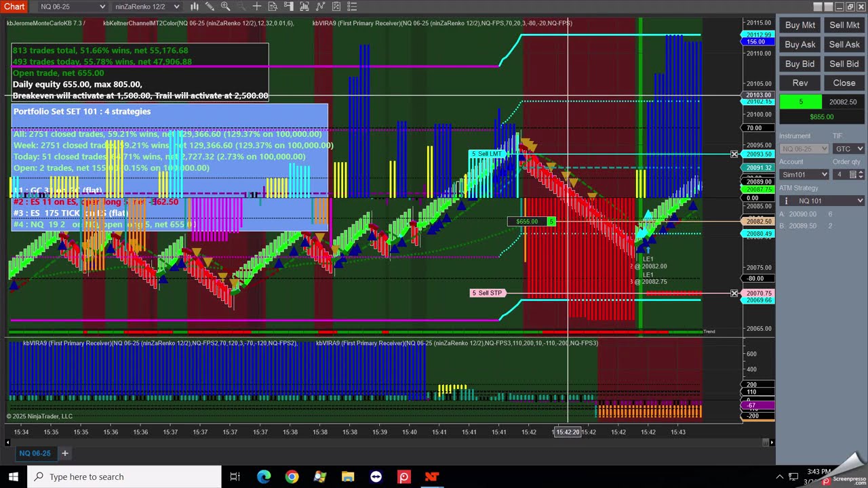The image size is (868, 488).
Task: Toggle the Chart Trader panel icon
Action: click(288, 7)
